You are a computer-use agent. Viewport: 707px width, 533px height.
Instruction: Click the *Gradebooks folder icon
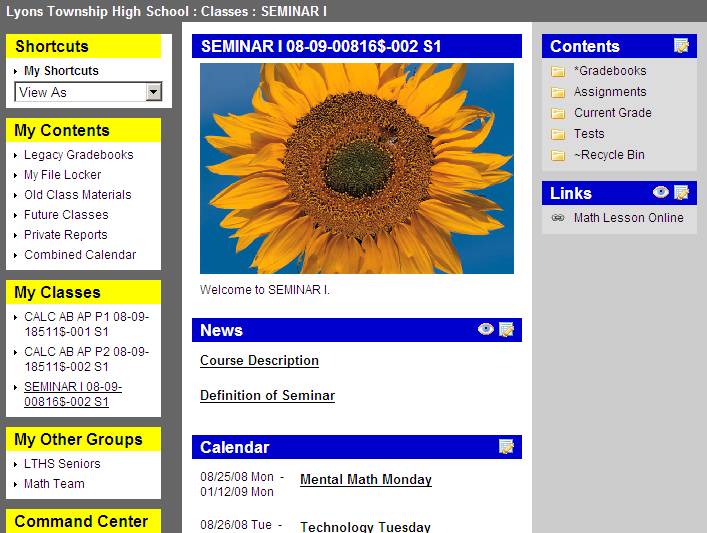pos(558,71)
